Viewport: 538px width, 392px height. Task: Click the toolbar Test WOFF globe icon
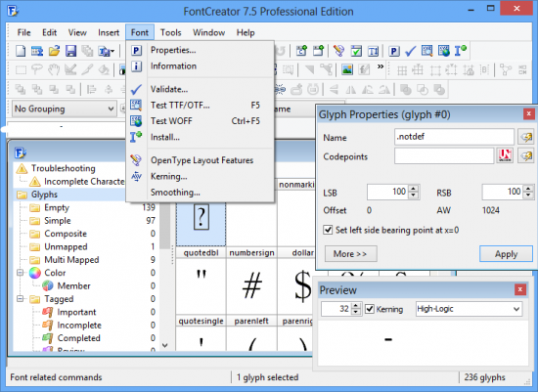[x=444, y=51]
